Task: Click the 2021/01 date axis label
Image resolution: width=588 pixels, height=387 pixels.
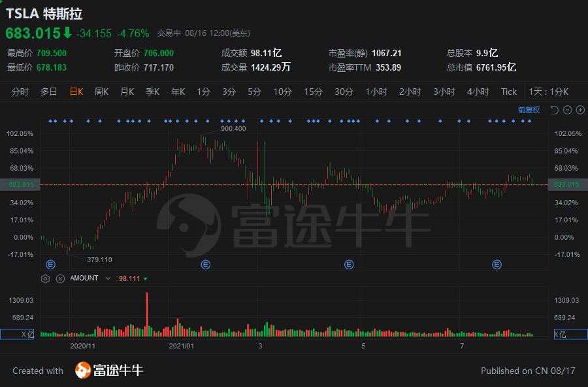Action: coord(182,346)
